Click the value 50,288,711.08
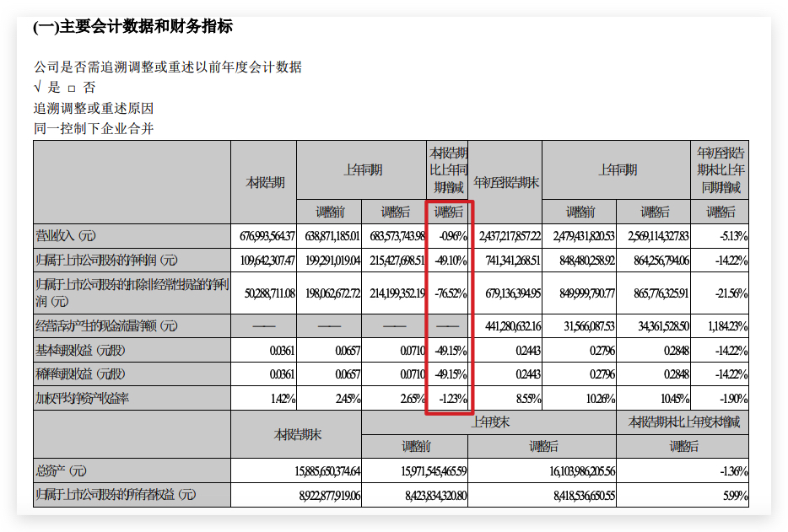This screenshot has height=532, width=788. [269, 293]
